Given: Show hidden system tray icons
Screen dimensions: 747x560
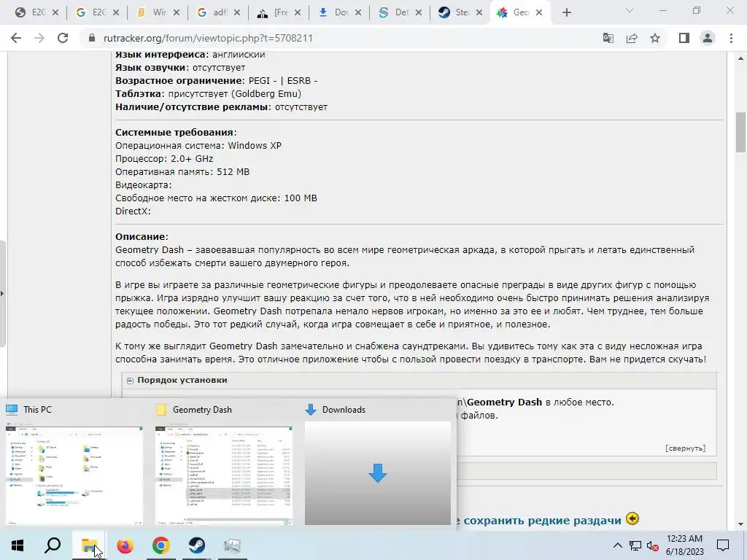Looking at the screenshot, I should (x=617, y=545).
